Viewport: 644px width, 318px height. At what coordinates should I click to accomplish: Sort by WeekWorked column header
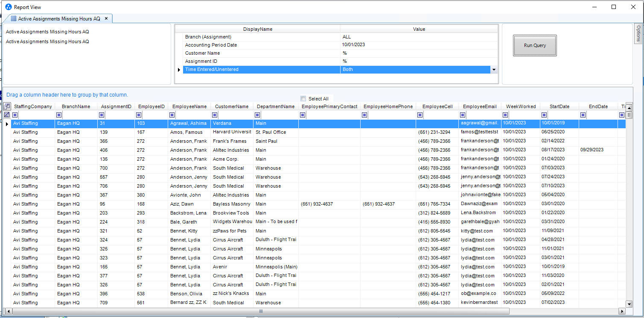(521, 106)
